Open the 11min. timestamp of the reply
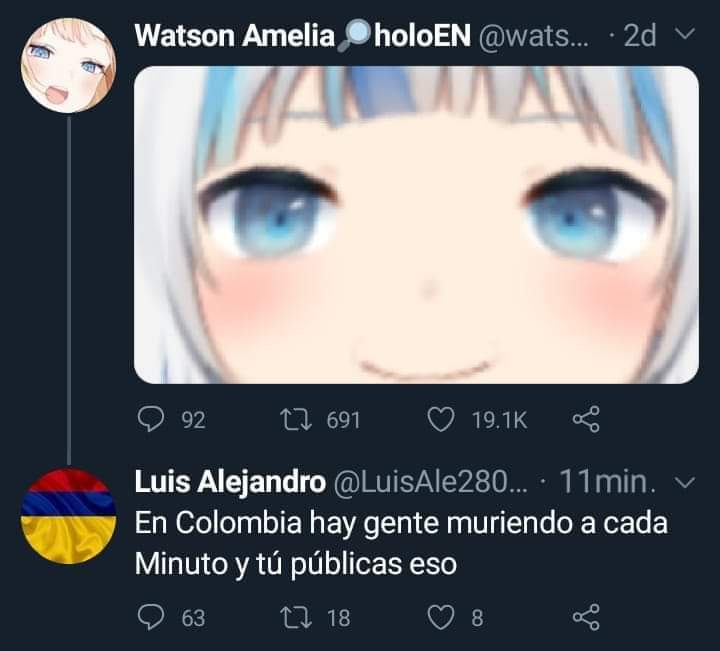This screenshot has height=651, width=720. point(608,482)
